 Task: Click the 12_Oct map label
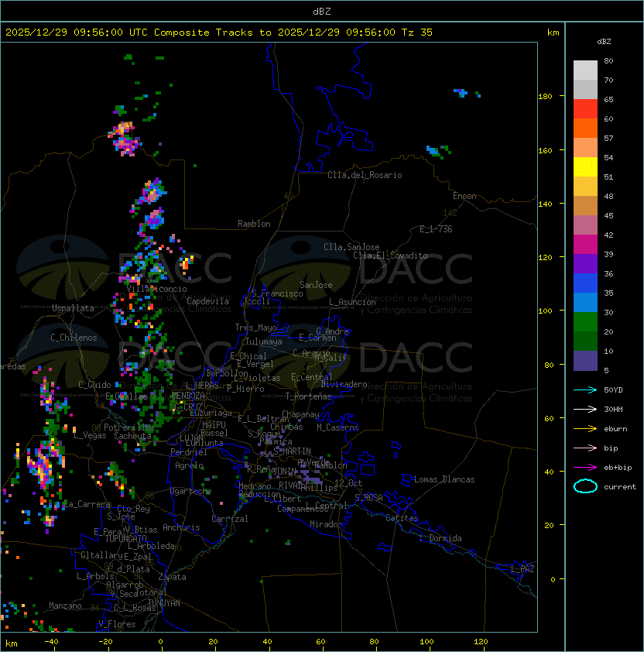[x=348, y=483]
